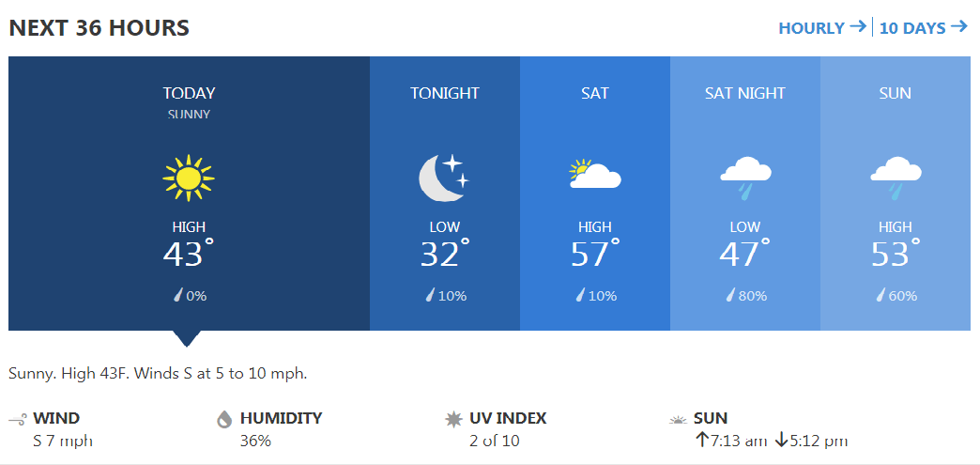Open the Hourly forecast link
Screen dimensions: 980x465
click(822, 27)
